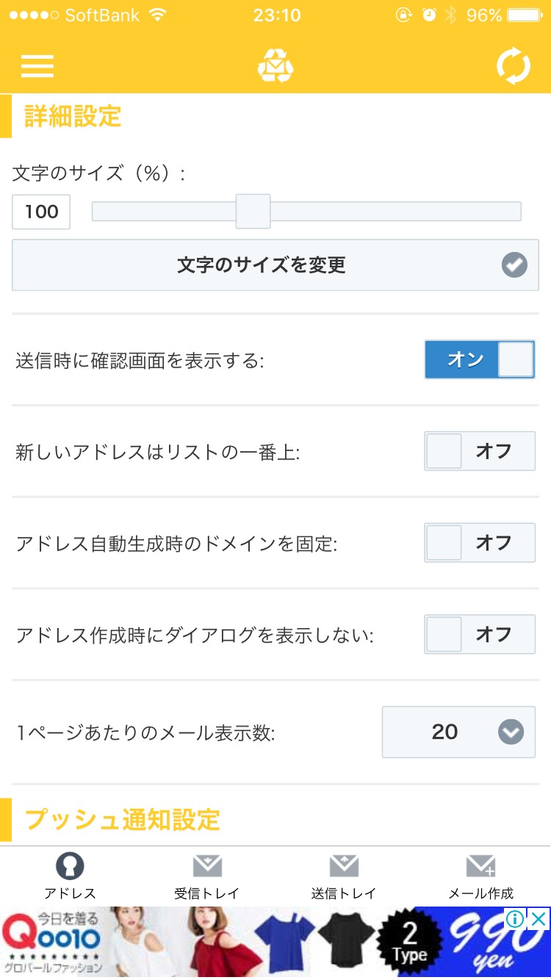Tap the プッシュ通知設定 section header

pyautogui.click(x=123, y=819)
